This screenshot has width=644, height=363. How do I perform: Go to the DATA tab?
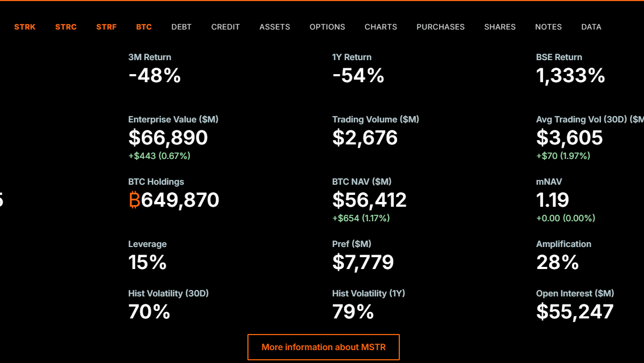591,27
